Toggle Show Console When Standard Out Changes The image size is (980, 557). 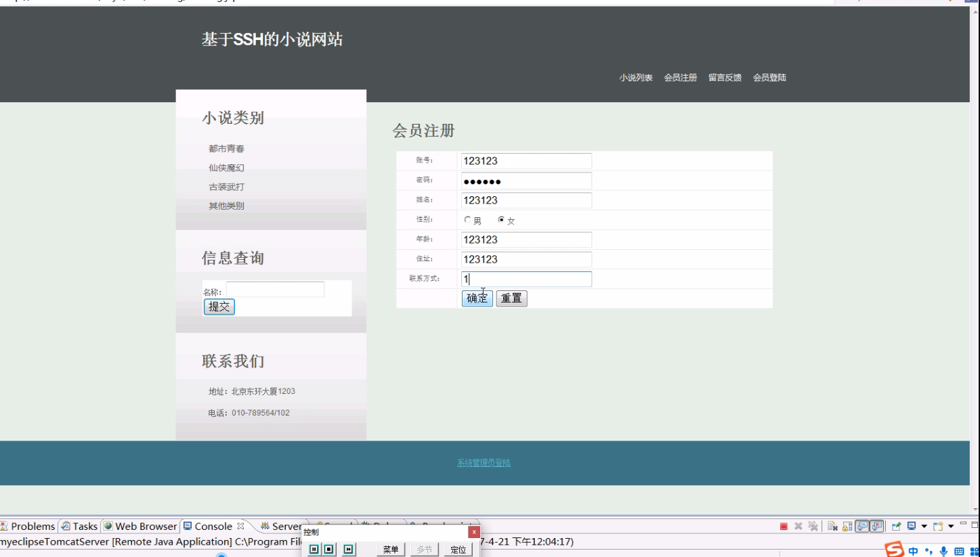click(x=862, y=526)
